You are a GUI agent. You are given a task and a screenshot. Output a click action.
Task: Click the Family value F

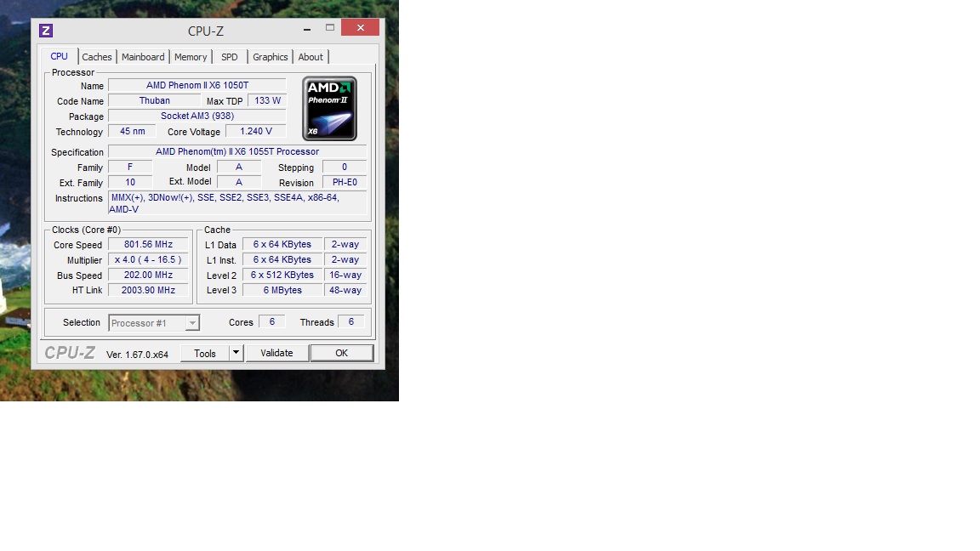[130, 167]
